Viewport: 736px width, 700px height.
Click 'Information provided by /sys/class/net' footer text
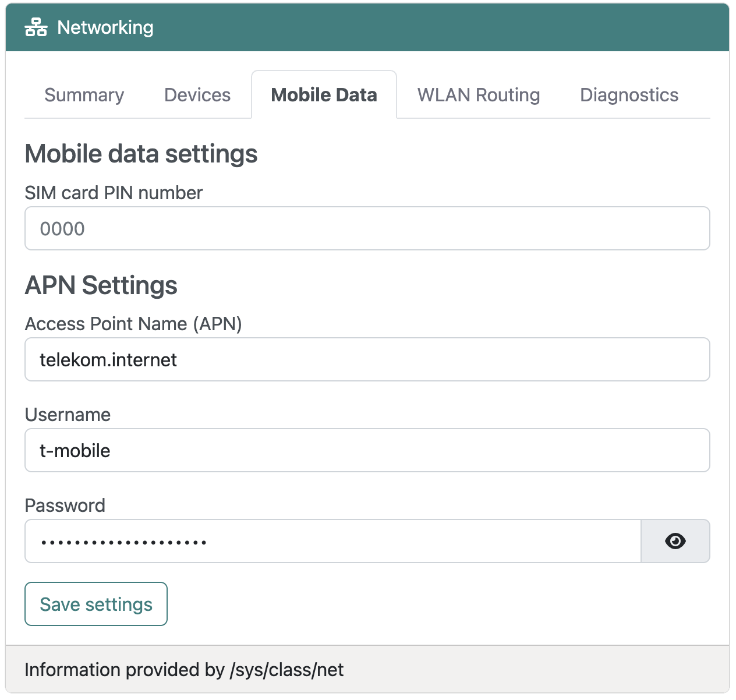(184, 670)
